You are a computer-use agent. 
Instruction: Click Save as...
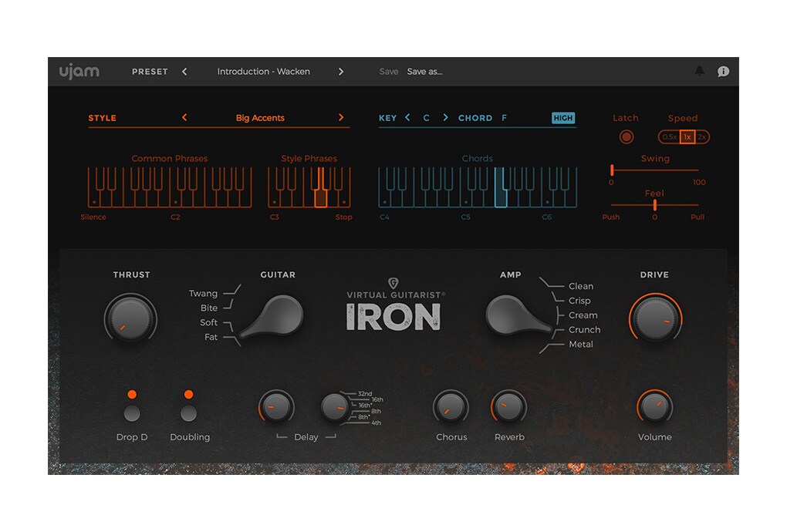click(x=424, y=72)
